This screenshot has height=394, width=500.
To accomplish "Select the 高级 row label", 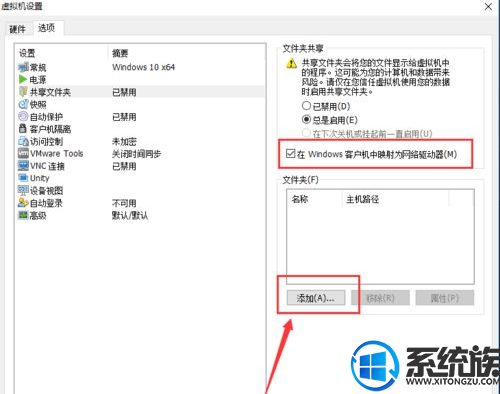I will (x=38, y=215).
